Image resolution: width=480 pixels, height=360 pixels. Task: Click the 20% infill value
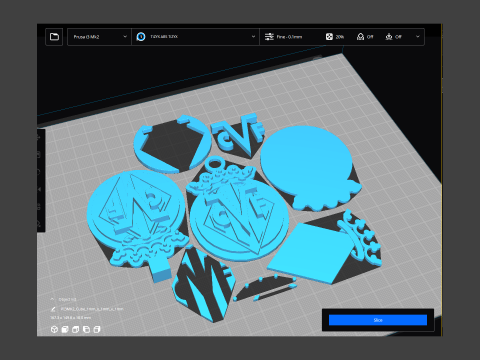click(340, 37)
